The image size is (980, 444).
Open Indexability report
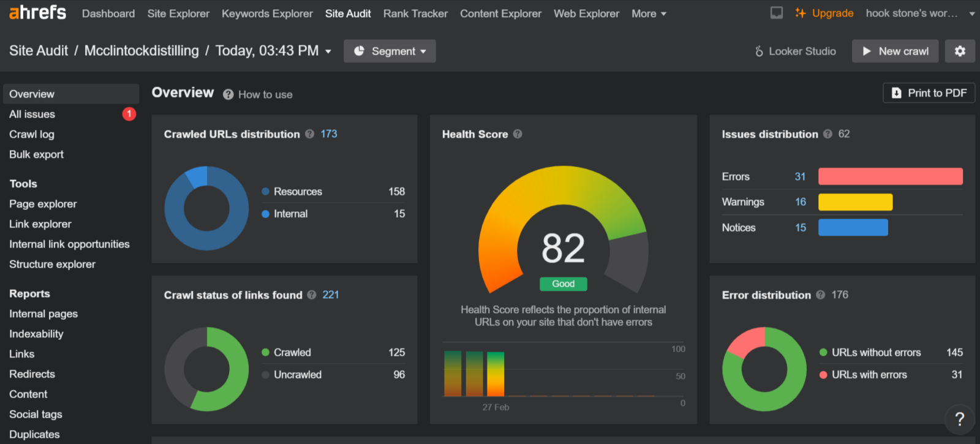pos(36,334)
